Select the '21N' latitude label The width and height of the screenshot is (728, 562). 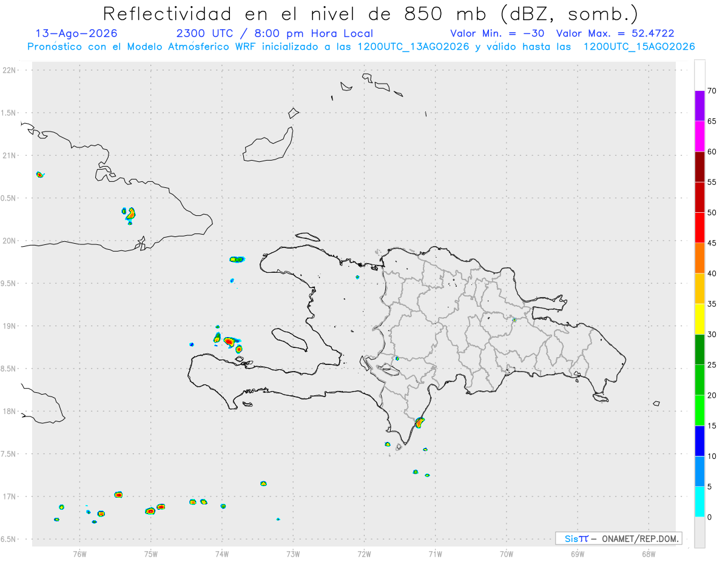click(x=10, y=156)
